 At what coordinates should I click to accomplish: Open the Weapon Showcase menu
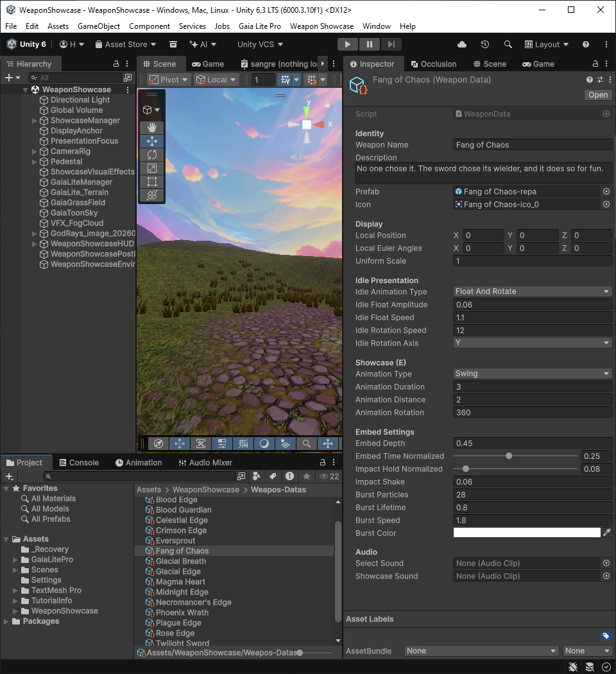point(321,26)
